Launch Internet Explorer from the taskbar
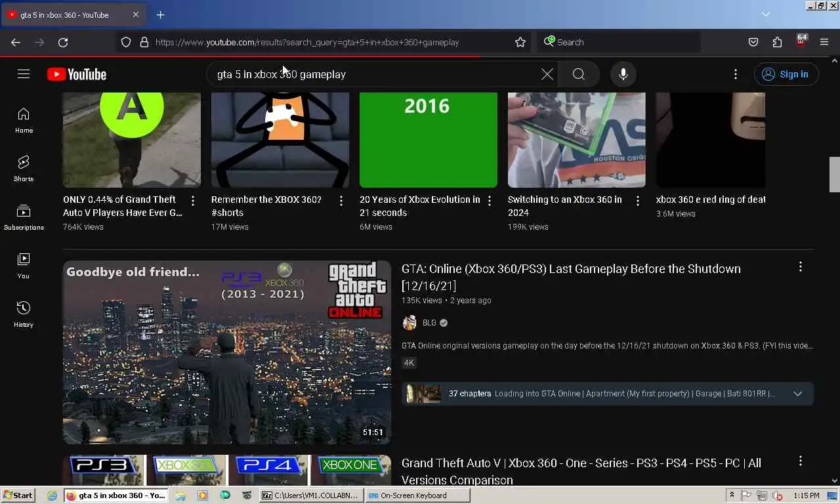 coord(52,495)
